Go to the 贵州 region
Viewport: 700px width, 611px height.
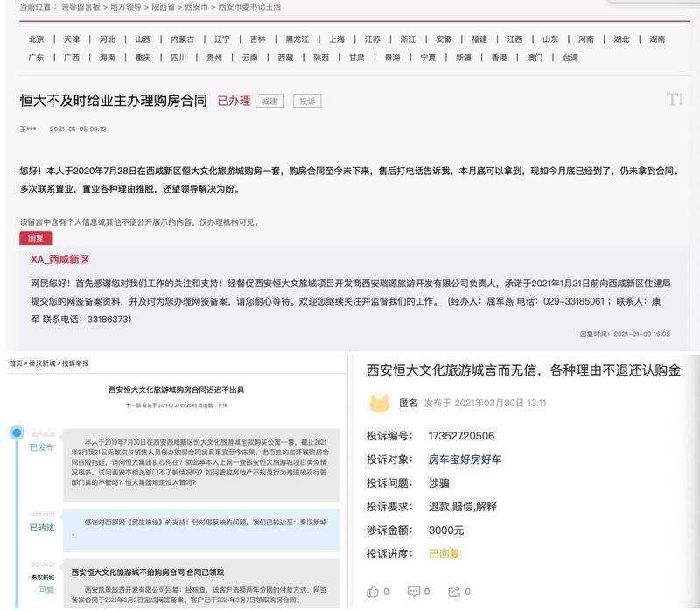[214, 58]
